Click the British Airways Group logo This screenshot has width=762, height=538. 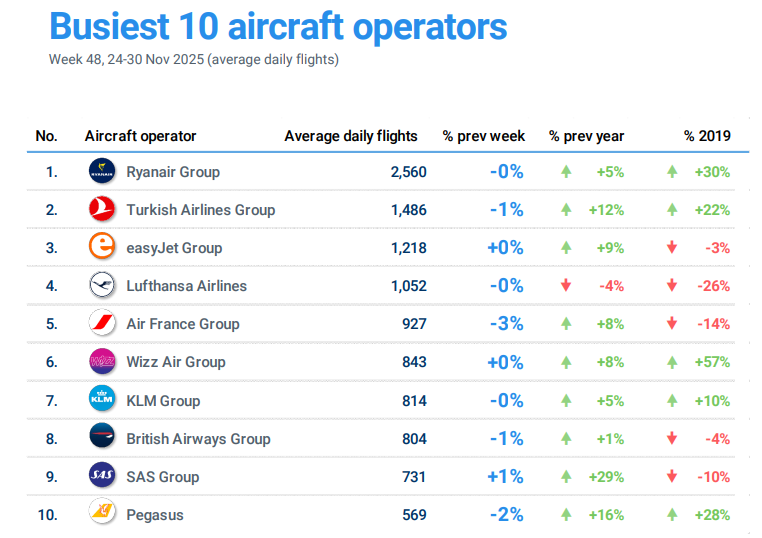102,438
